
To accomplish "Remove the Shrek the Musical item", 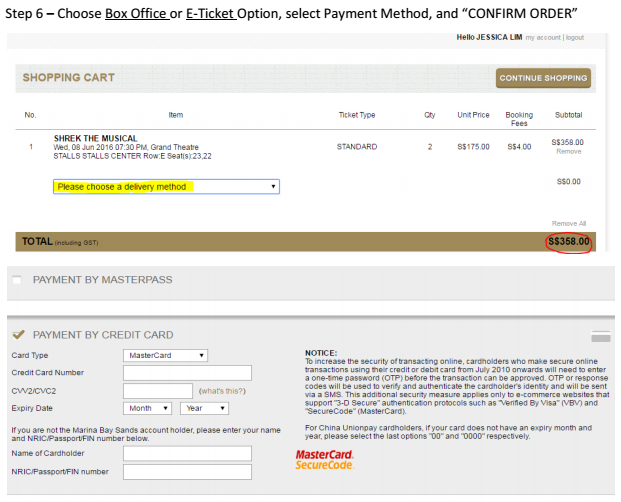I will [568, 151].
